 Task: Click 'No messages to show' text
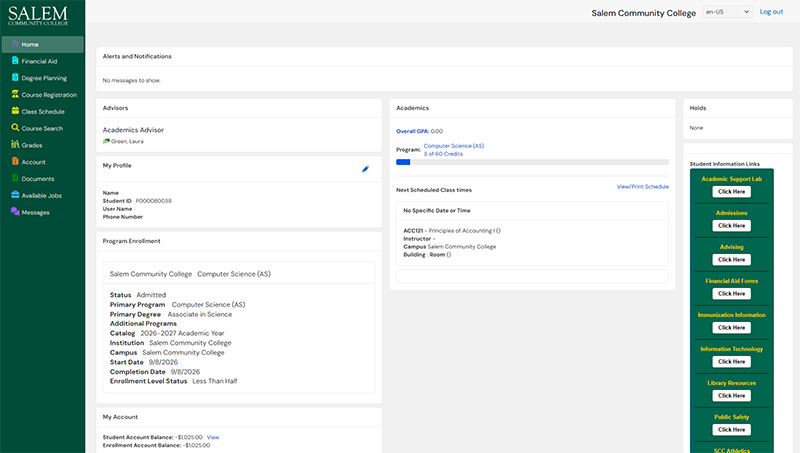(x=131, y=81)
